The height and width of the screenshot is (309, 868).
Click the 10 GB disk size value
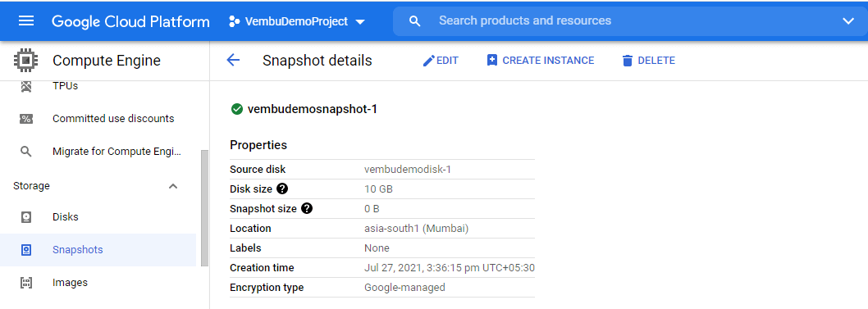pyautogui.click(x=379, y=189)
